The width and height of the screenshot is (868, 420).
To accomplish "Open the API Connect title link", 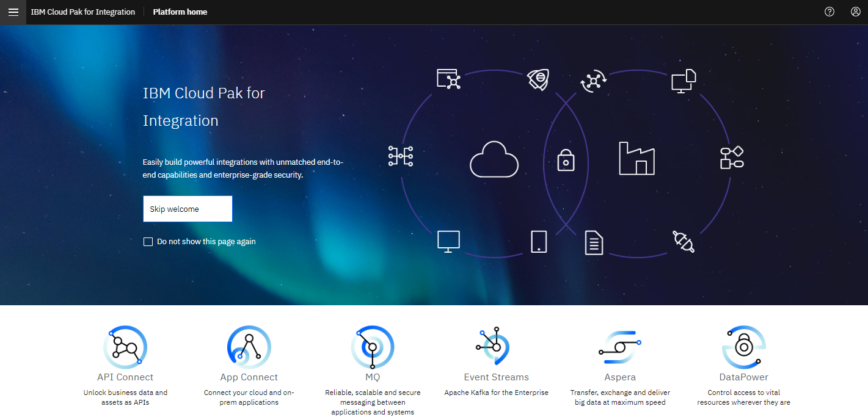I will (125, 377).
